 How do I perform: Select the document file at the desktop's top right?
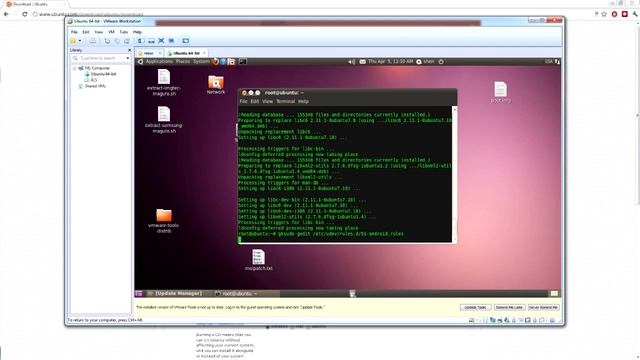click(x=500, y=92)
